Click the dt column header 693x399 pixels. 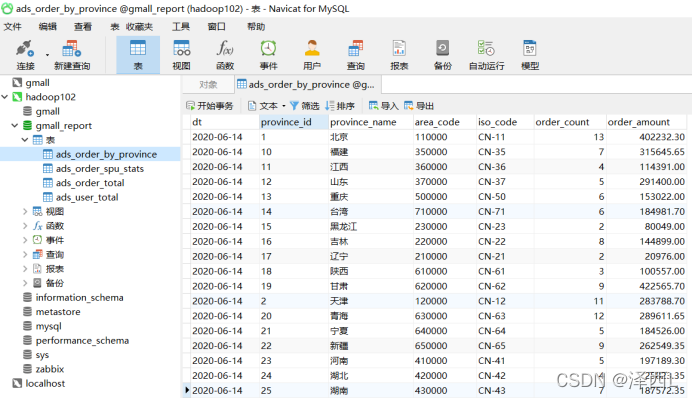225,122
